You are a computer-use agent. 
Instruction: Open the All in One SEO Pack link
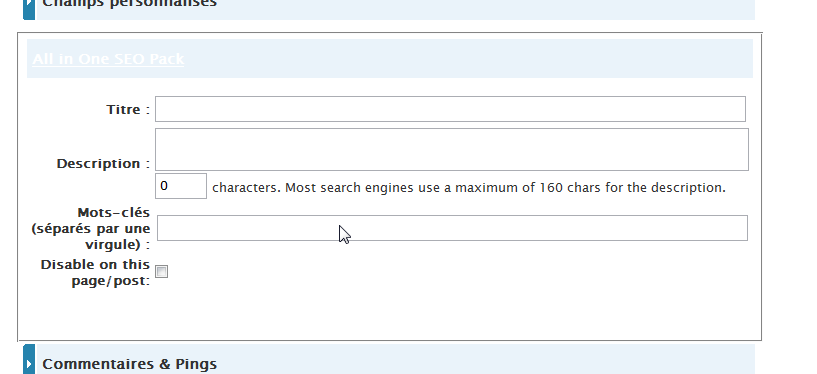pyautogui.click(x=108, y=59)
